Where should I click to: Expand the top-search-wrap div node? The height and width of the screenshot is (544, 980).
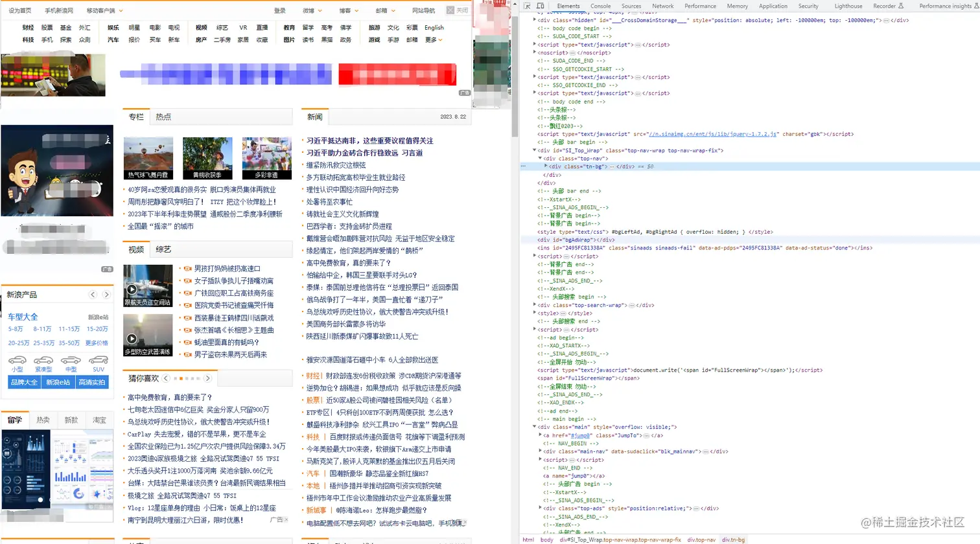(x=535, y=305)
